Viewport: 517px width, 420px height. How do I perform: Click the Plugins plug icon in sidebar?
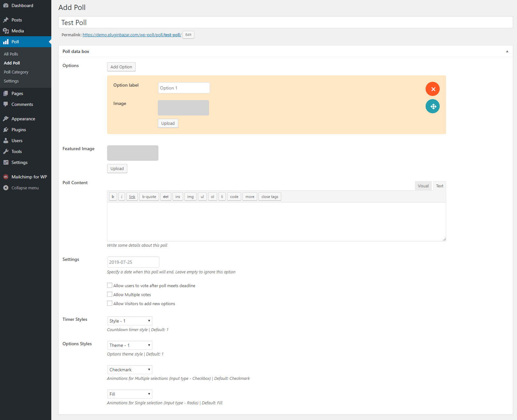pyautogui.click(x=6, y=130)
